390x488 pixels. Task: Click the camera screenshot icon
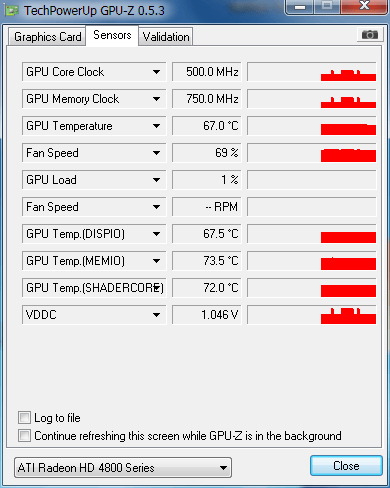pyautogui.click(x=369, y=34)
